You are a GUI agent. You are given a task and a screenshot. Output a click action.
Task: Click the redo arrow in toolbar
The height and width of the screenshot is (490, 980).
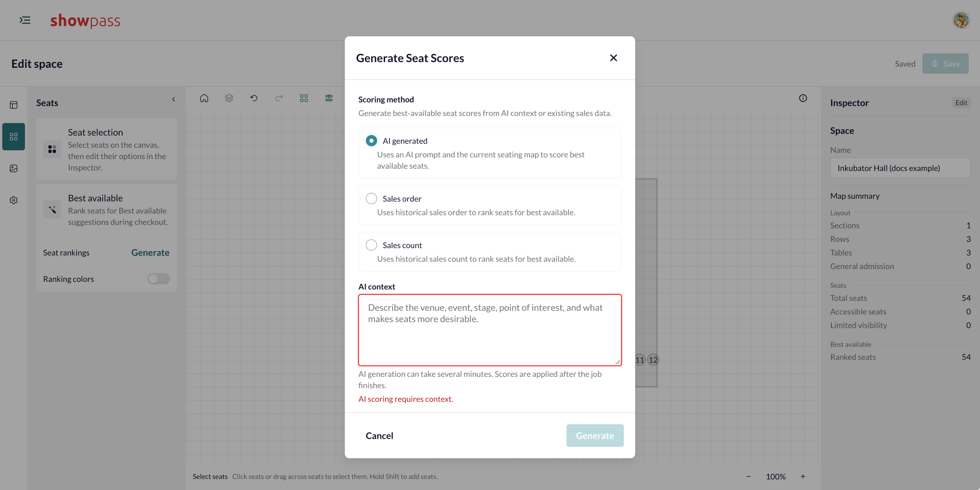279,98
